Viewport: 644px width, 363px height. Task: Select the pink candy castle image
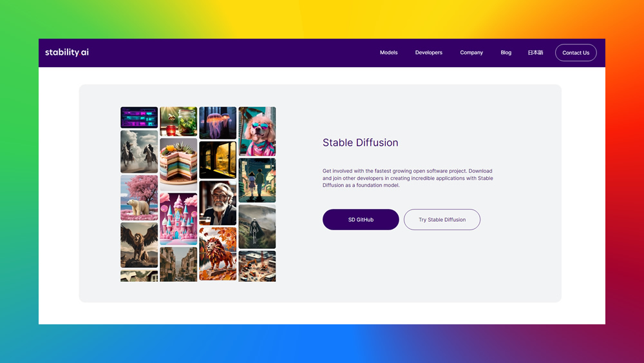(x=178, y=219)
